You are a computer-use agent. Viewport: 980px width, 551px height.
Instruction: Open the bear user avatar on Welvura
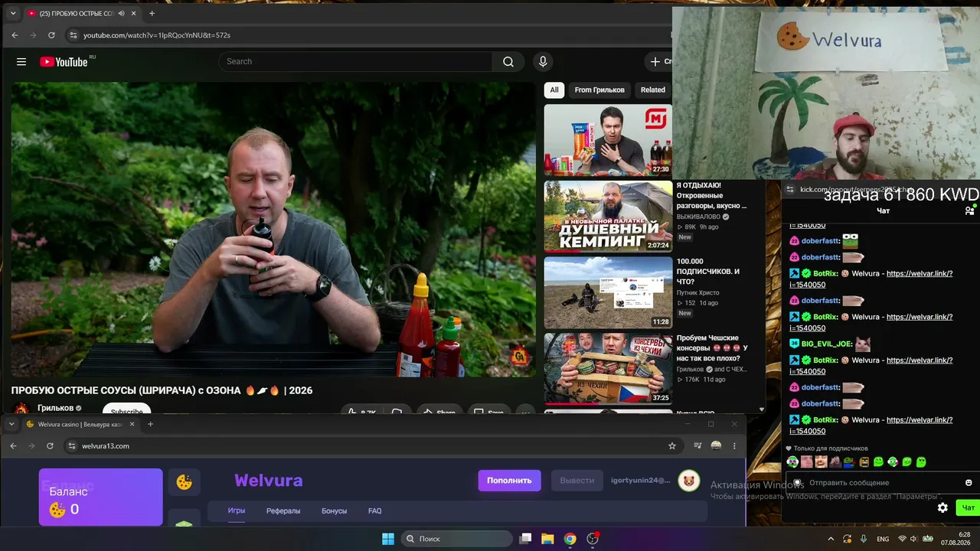tap(689, 481)
